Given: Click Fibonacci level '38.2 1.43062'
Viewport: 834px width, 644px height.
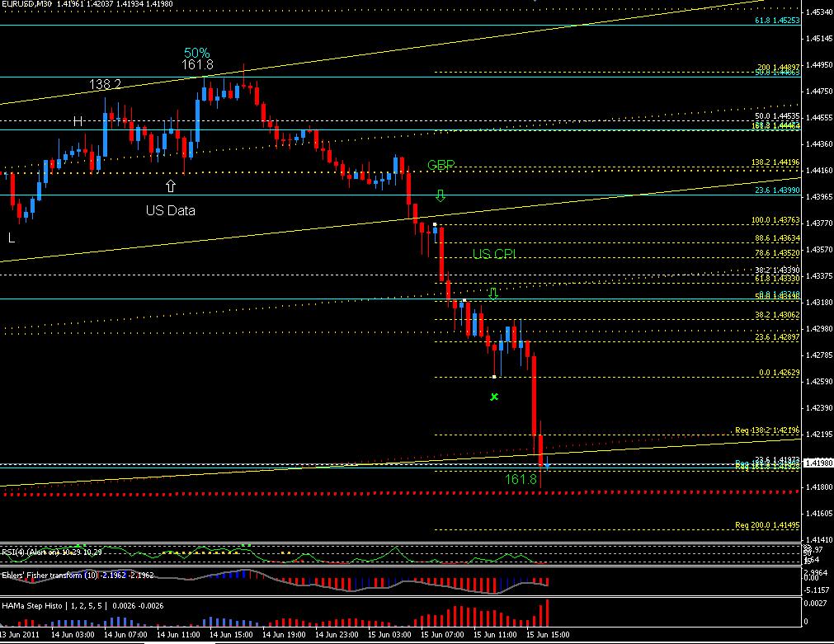Looking at the screenshot, I should [777, 315].
